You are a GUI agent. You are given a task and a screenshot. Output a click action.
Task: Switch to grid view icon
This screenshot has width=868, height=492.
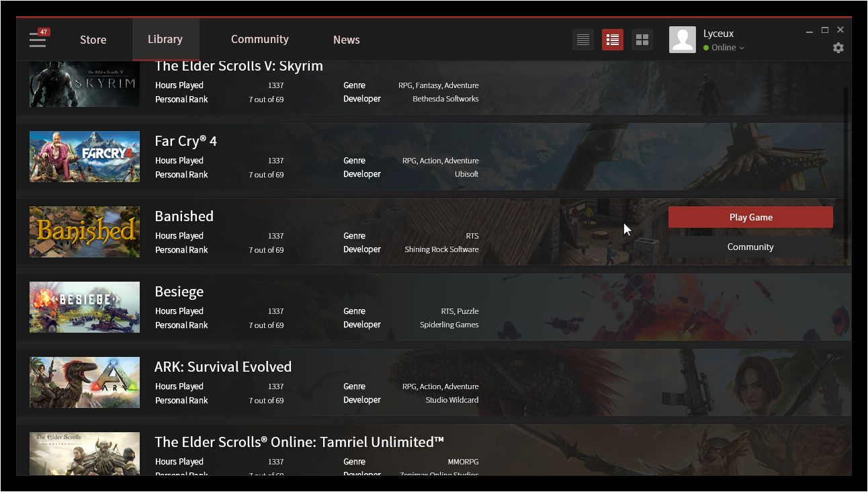[642, 40]
